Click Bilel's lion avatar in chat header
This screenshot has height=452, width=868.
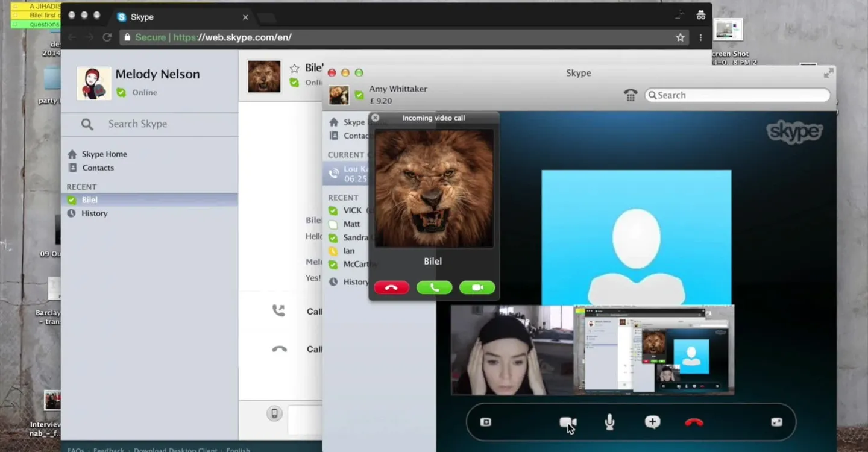click(x=264, y=77)
